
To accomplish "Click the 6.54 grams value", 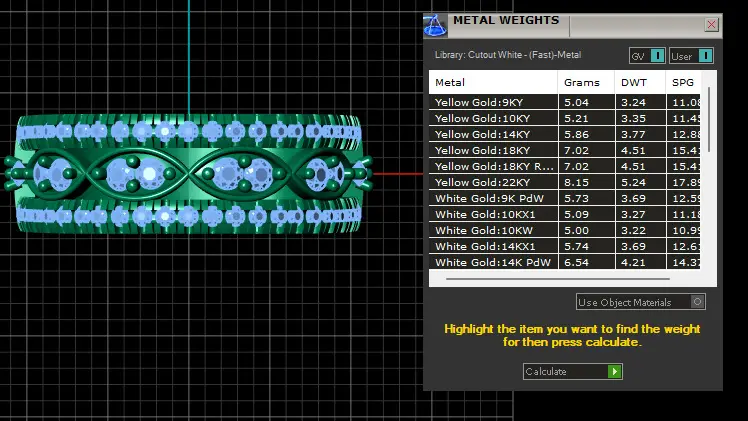I will pos(576,262).
